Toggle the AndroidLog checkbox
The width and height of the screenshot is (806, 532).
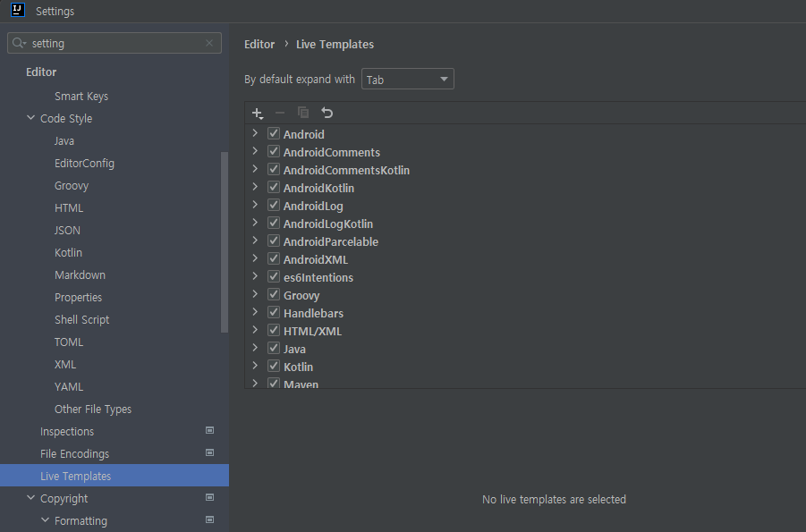pyautogui.click(x=274, y=205)
